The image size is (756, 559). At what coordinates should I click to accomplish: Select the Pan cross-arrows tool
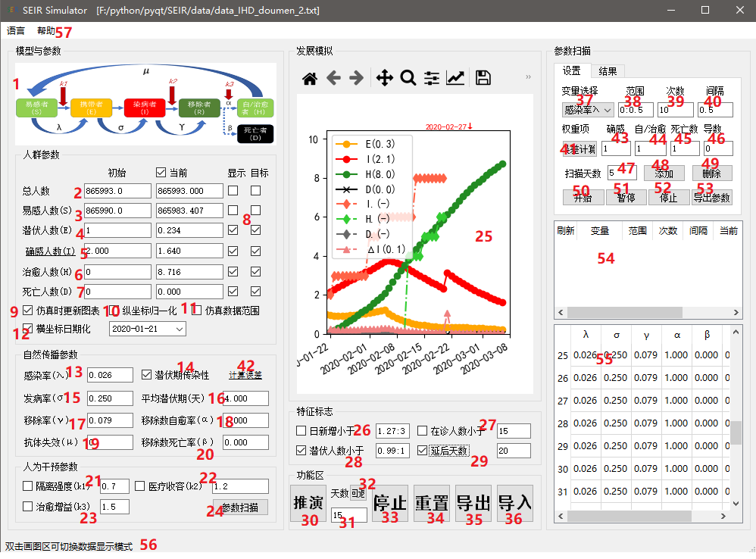pyautogui.click(x=384, y=77)
